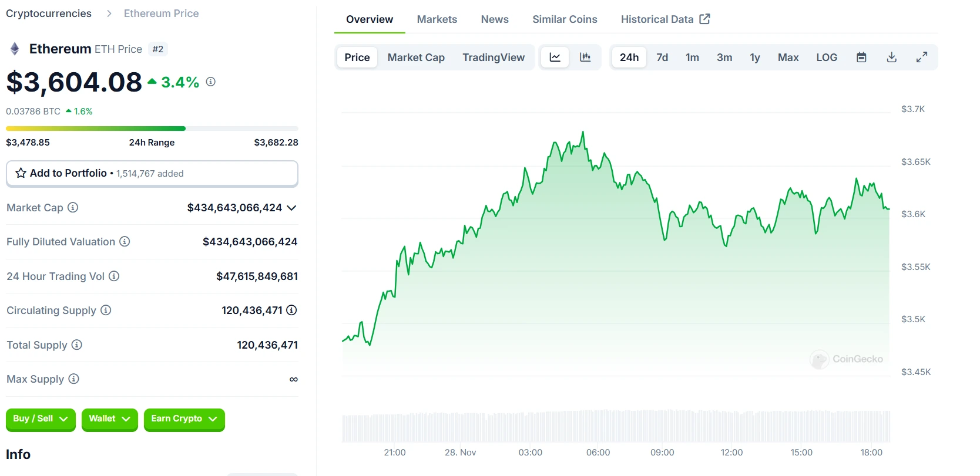
Task: Click the price chart peak near 06:00
Action: click(583, 133)
